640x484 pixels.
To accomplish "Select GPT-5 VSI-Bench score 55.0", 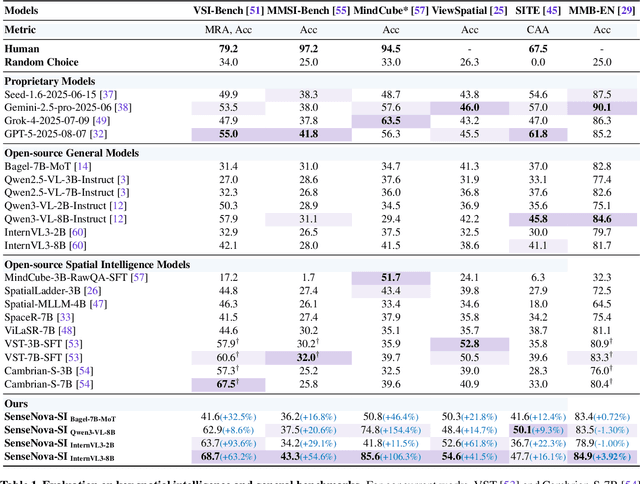I will (229, 134).
